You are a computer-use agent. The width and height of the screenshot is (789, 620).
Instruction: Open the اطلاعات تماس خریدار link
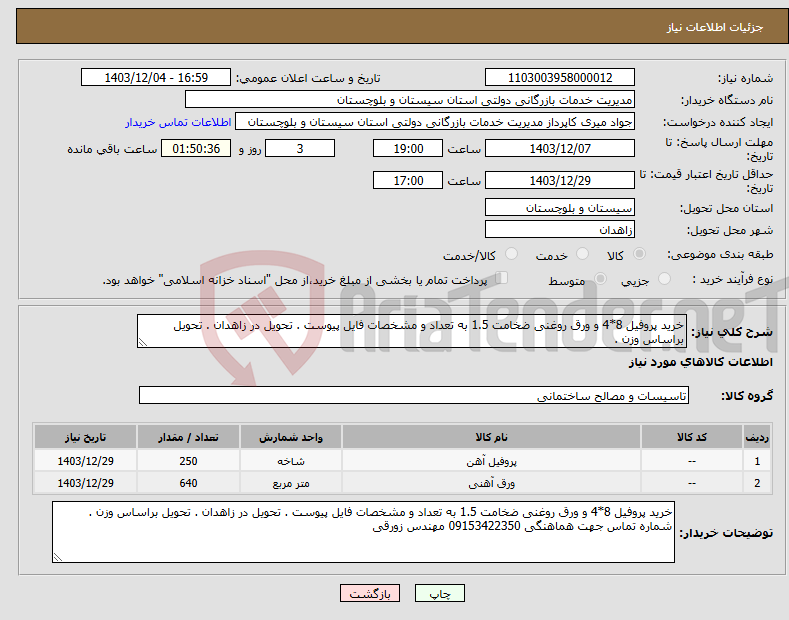pos(178,122)
